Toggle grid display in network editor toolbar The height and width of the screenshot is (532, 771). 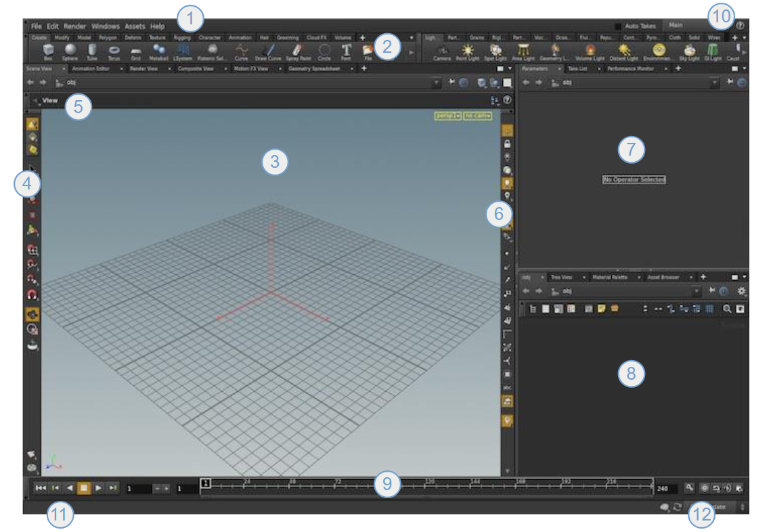[x=709, y=309]
